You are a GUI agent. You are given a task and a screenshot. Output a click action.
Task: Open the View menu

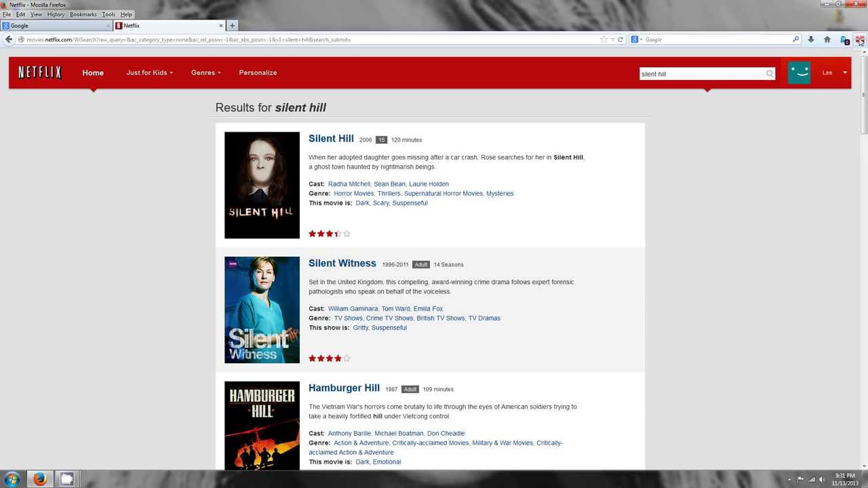coord(36,14)
